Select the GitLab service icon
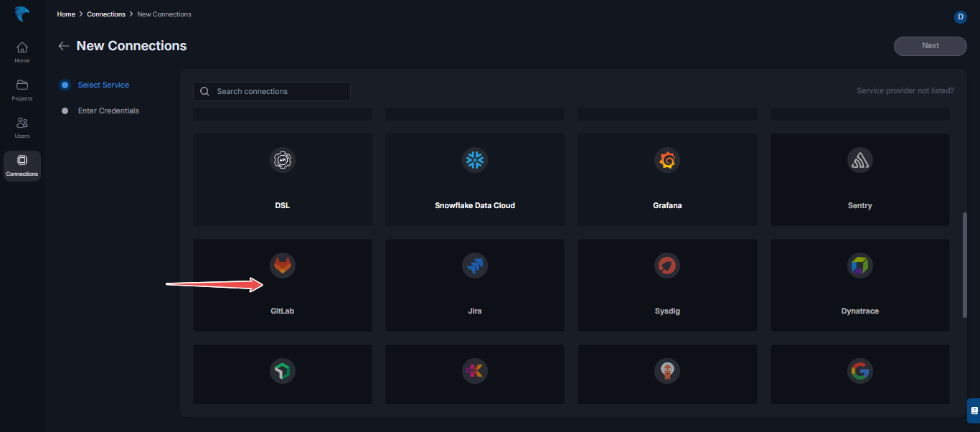980x432 pixels. (x=282, y=266)
